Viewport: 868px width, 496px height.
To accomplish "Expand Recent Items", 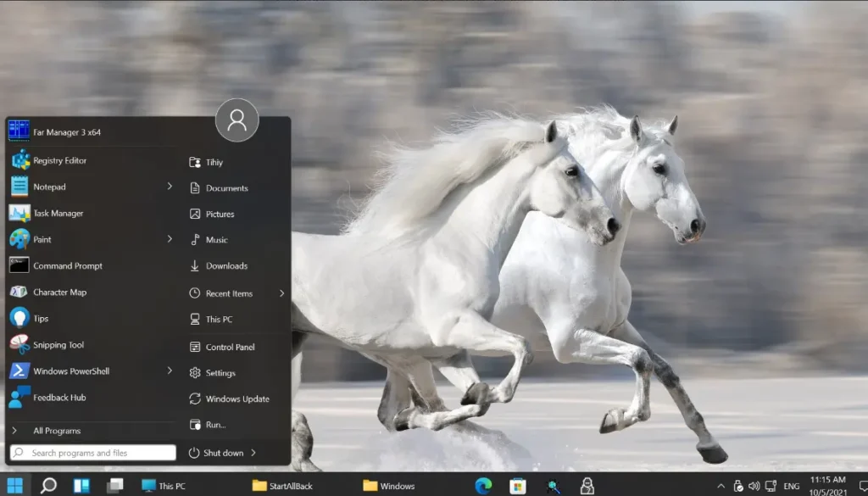I will point(280,293).
